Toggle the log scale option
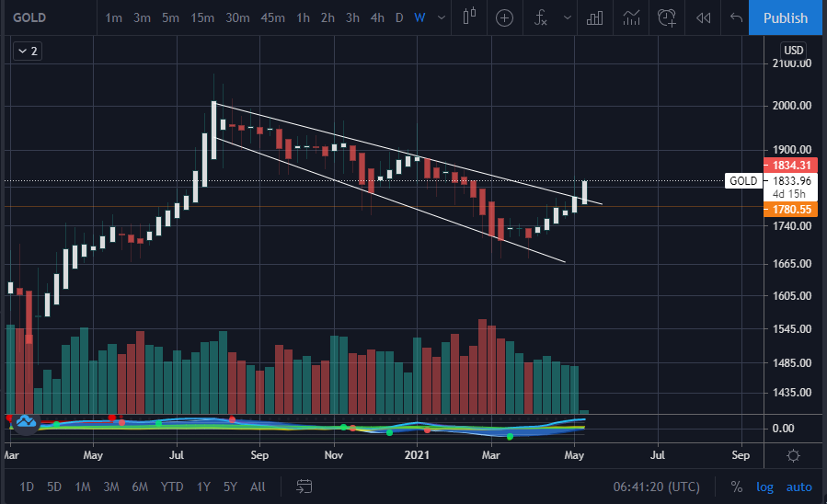Image resolution: width=827 pixels, height=504 pixels. [x=764, y=487]
